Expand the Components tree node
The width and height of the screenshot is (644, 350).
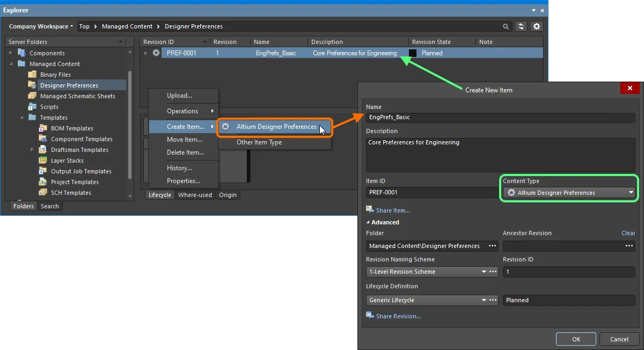(11, 53)
